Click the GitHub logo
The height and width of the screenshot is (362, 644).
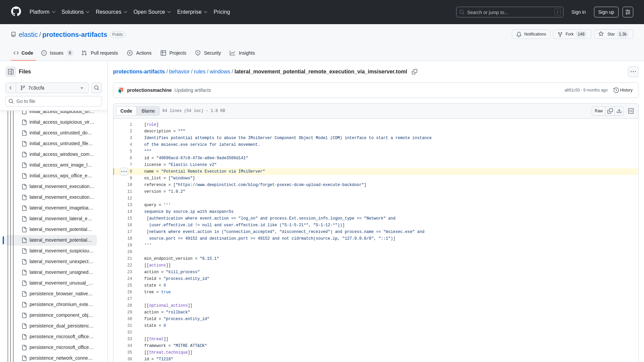[16, 12]
